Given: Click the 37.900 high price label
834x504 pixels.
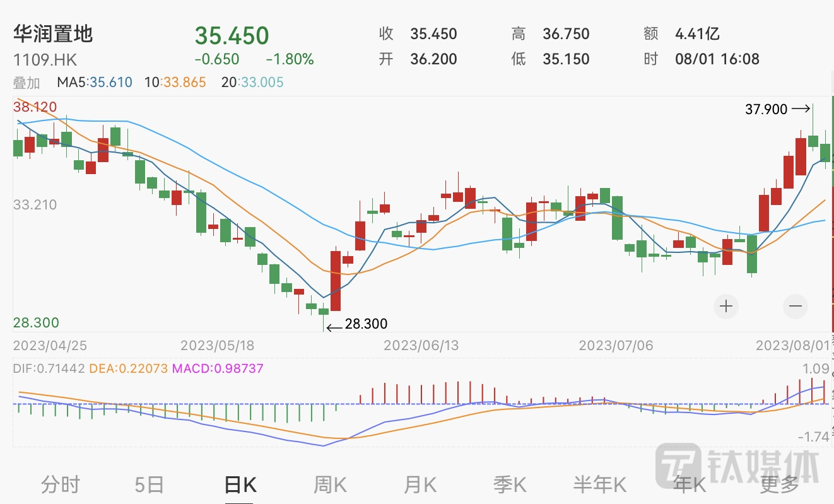Looking at the screenshot, I should pyautogui.click(x=766, y=110).
